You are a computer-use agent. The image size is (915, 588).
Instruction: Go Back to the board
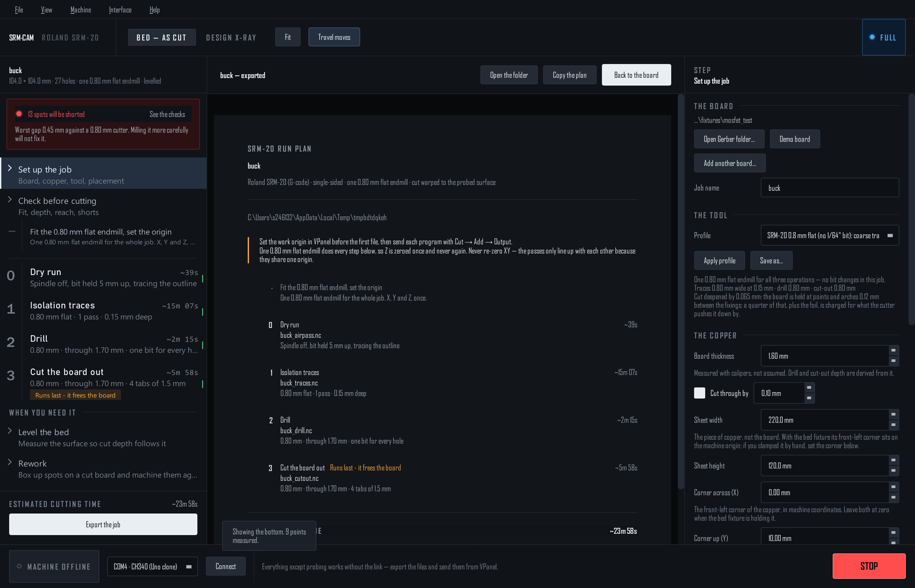tap(637, 75)
